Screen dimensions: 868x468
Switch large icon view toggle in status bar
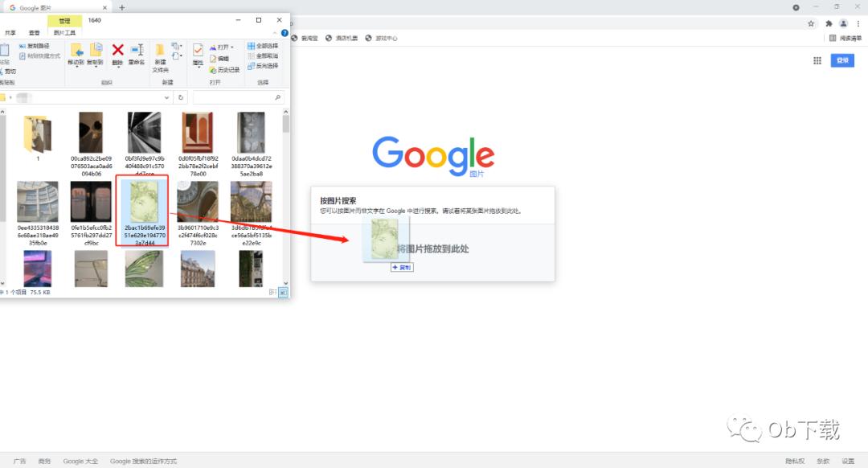pos(281,293)
